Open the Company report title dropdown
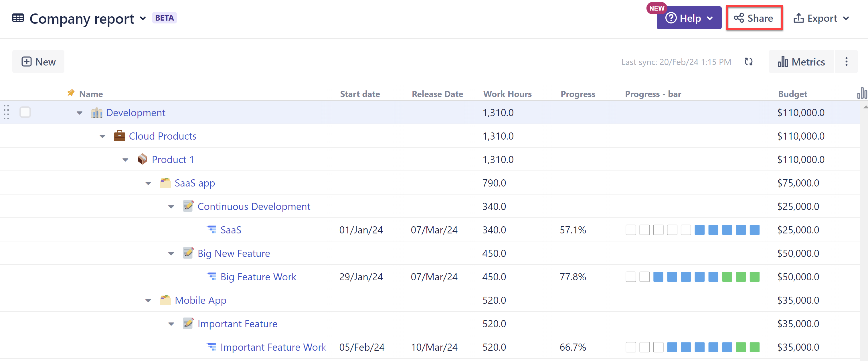868x361 pixels. click(x=143, y=18)
